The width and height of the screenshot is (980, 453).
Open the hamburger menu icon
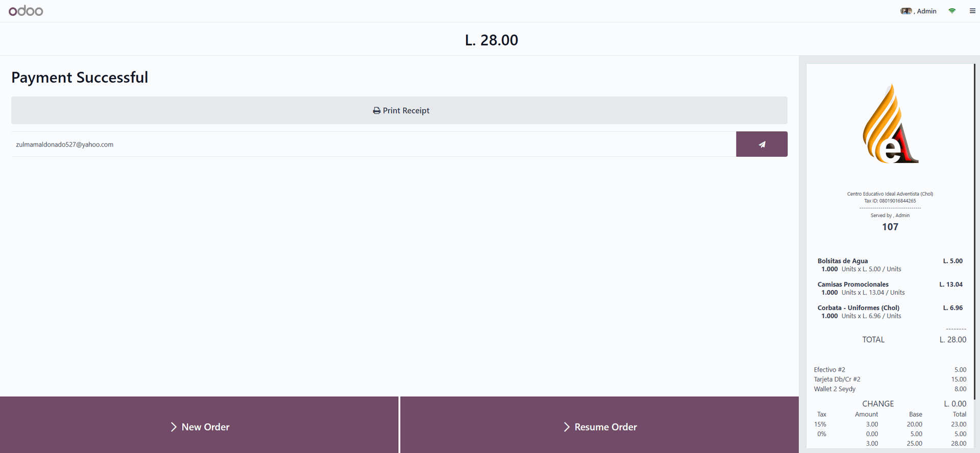972,11
